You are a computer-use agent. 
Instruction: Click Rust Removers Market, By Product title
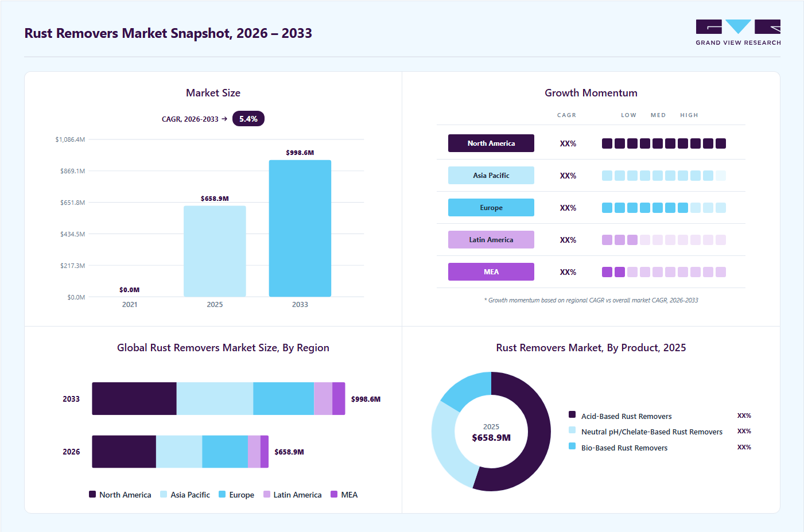click(x=591, y=348)
